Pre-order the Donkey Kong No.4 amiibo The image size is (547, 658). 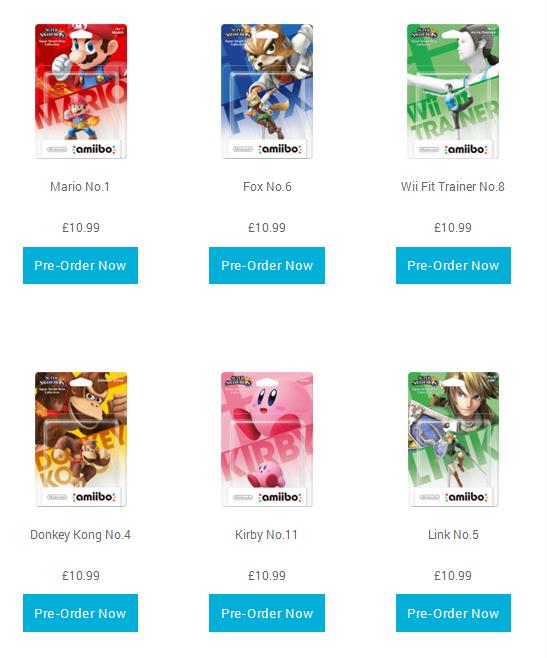pyautogui.click(x=80, y=613)
